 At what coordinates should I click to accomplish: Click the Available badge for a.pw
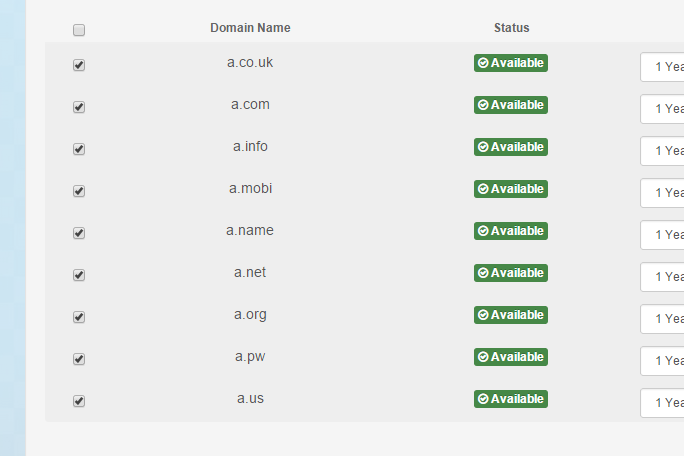(511, 357)
